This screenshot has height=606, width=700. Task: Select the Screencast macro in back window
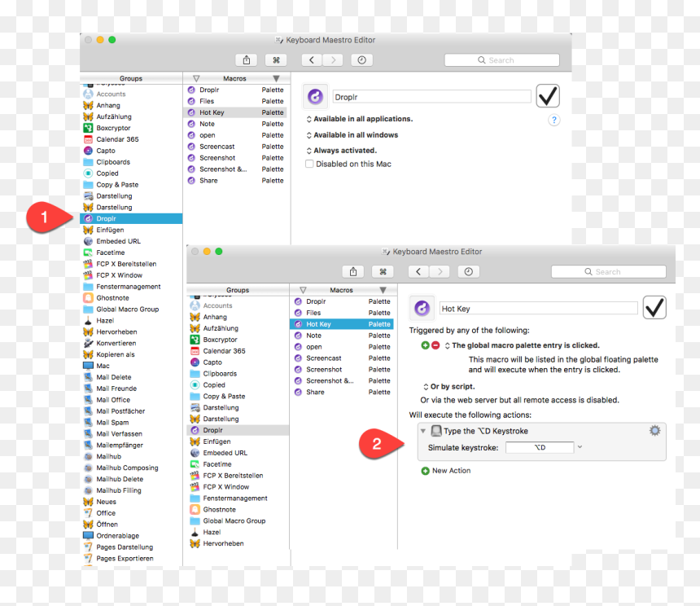pos(235,147)
